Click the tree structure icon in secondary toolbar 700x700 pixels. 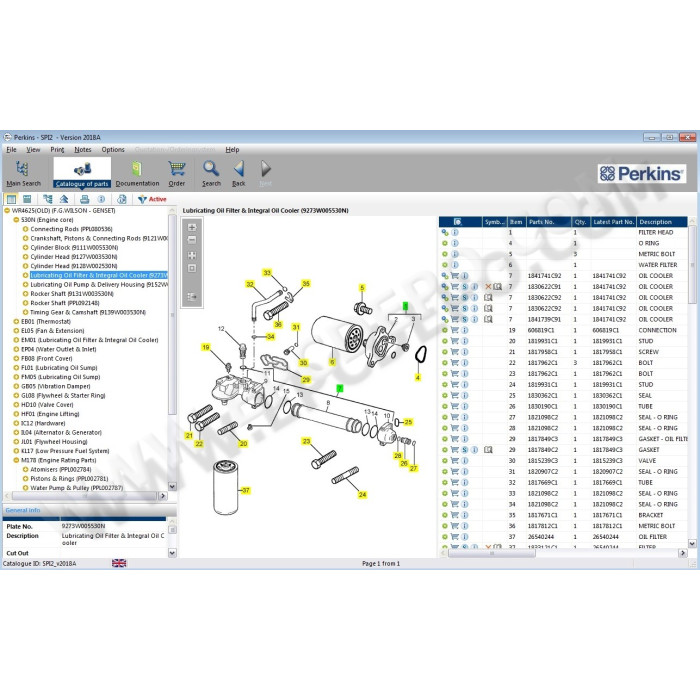(x=47, y=199)
